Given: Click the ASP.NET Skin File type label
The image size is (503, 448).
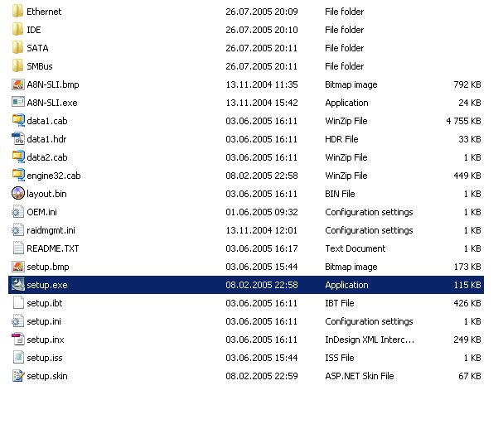Looking at the screenshot, I should [x=360, y=376].
